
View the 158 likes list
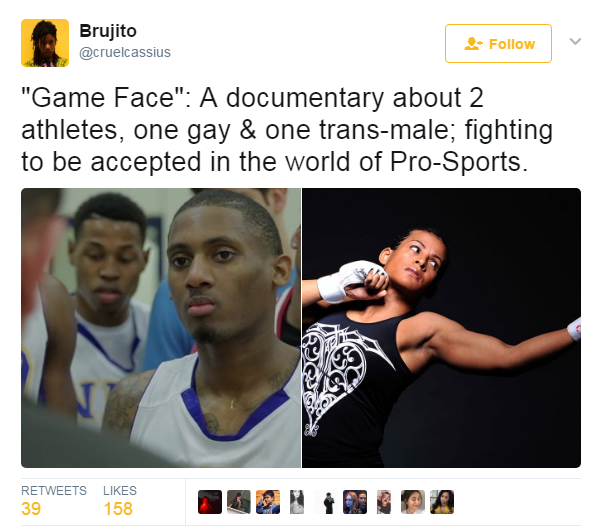(119, 501)
